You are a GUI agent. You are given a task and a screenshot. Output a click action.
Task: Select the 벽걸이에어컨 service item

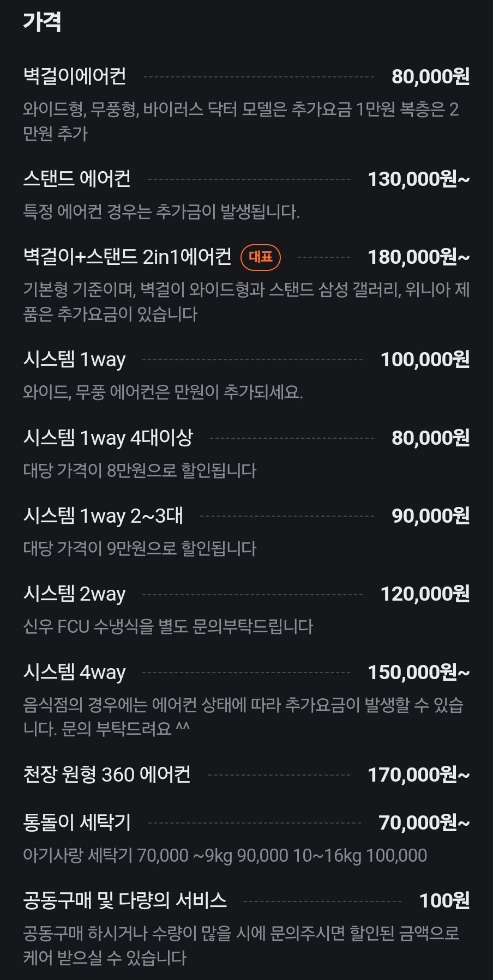pyautogui.click(x=75, y=76)
